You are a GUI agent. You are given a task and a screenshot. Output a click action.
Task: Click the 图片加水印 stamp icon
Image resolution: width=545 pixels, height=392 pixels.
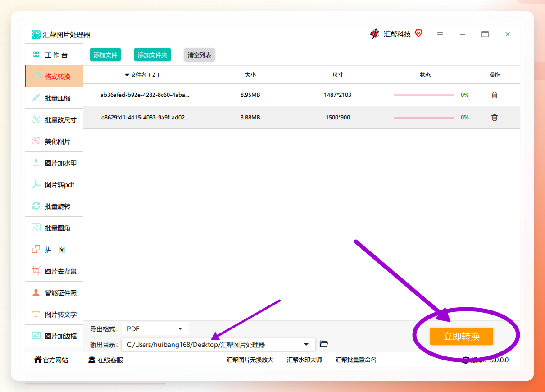(36, 163)
